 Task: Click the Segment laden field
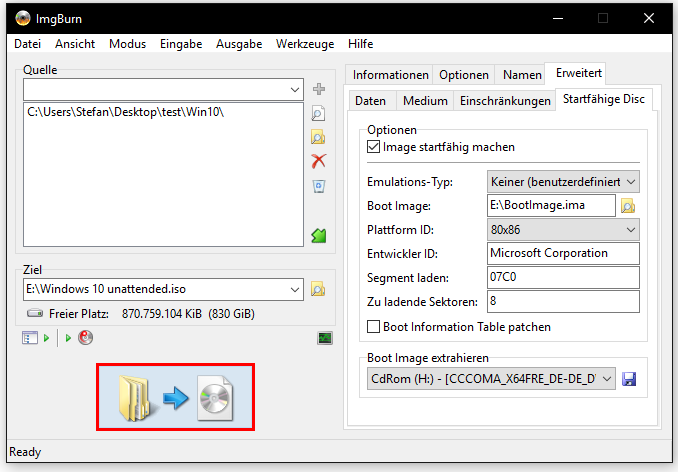(563, 277)
